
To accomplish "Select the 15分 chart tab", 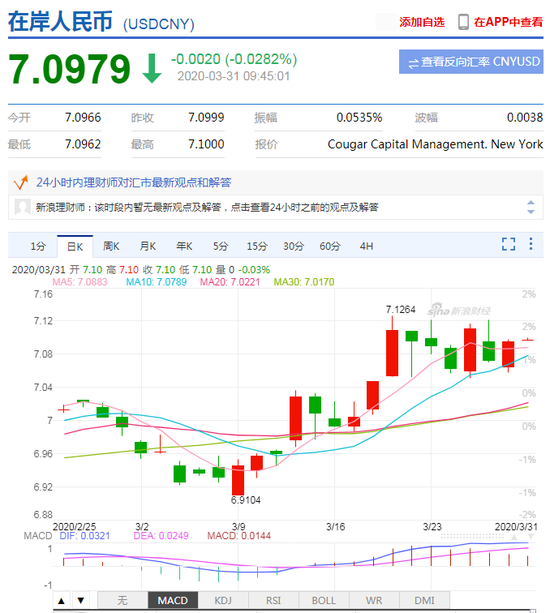I will point(257,246).
